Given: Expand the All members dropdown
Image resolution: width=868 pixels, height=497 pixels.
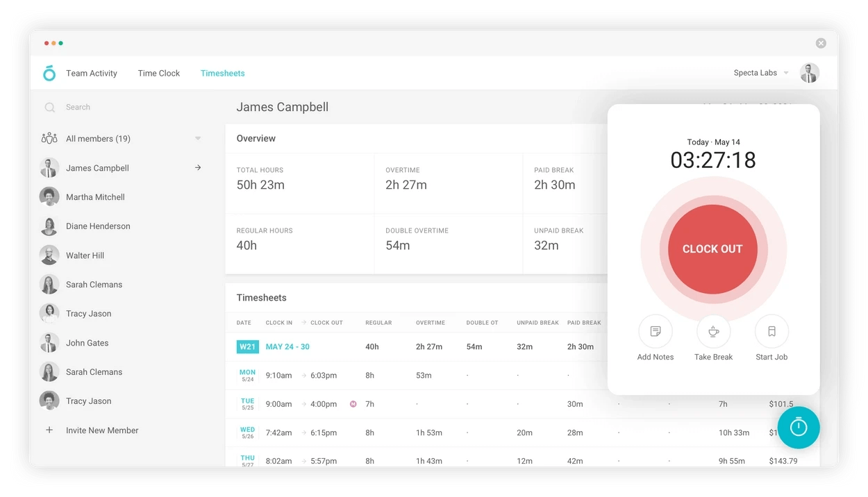Looking at the screenshot, I should point(197,138).
